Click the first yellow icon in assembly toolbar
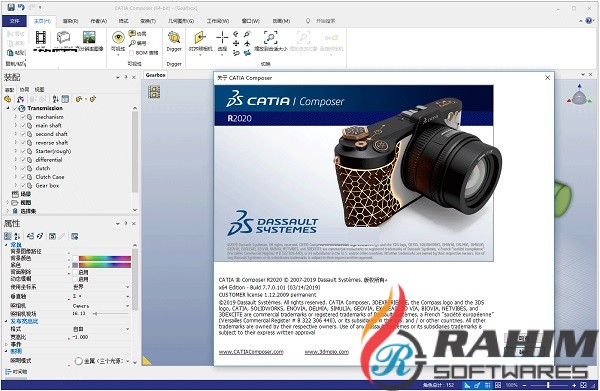 click(8, 99)
